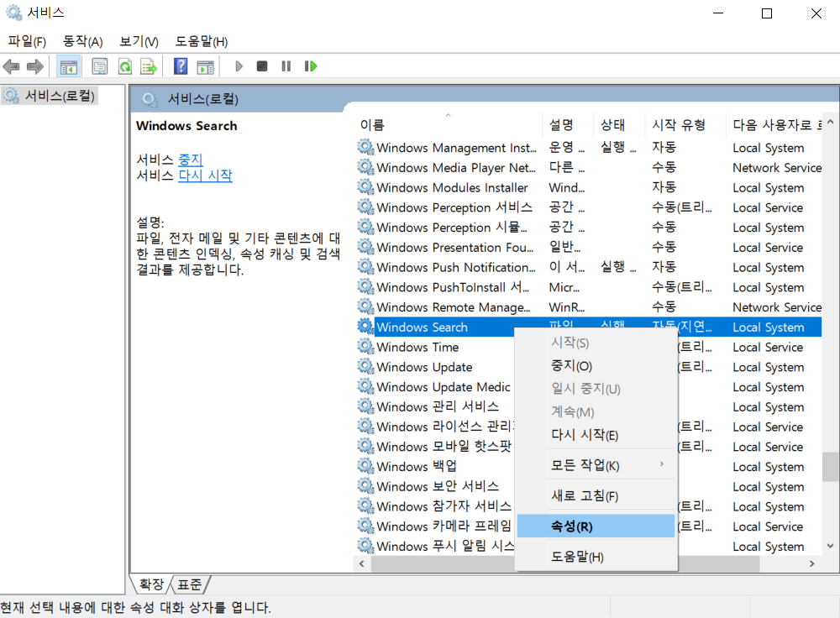Click horizontal scrollbar right arrow
The height and width of the screenshot is (618, 840).
[x=811, y=563]
